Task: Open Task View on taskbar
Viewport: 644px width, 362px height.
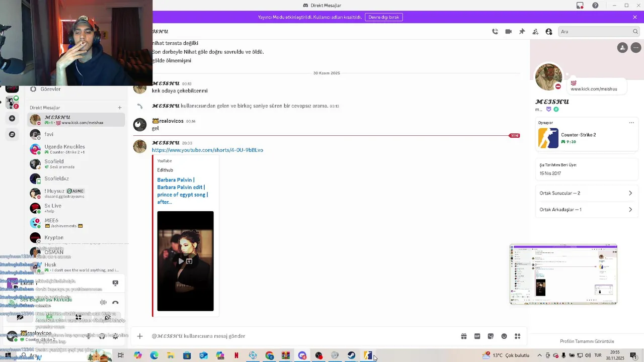Action: click(x=121, y=355)
